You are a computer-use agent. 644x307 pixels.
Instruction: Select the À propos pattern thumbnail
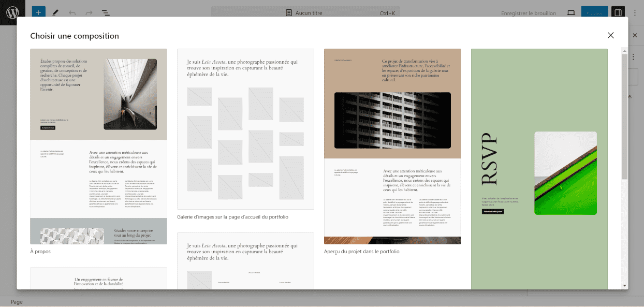pyautogui.click(x=98, y=147)
